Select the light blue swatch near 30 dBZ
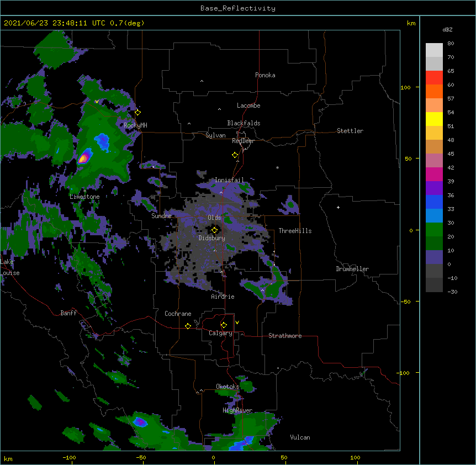This screenshot has height=465, width=476. point(434,215)
